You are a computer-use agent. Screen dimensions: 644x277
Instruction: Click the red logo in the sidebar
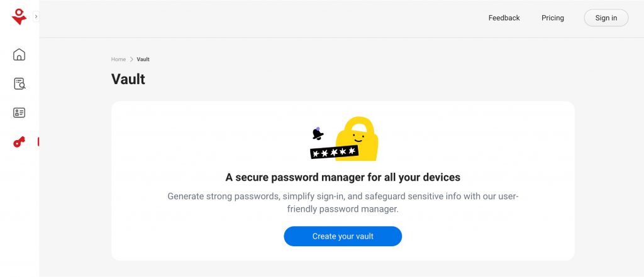19,17
